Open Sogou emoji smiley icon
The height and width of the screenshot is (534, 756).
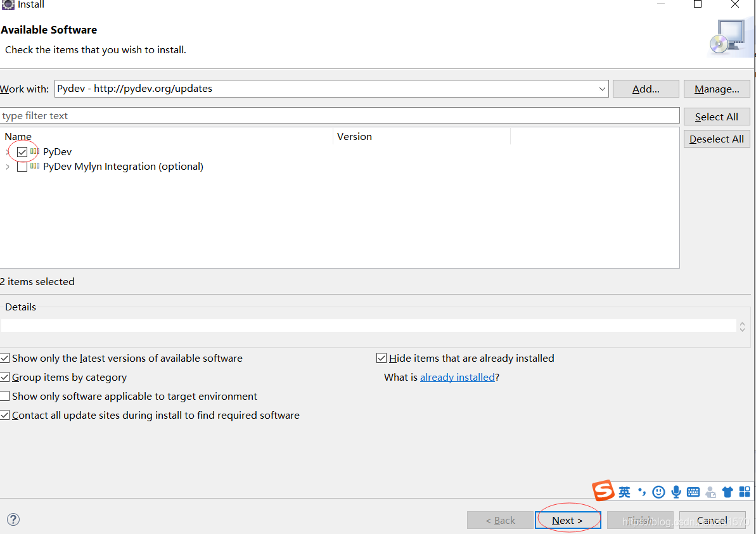pyautogui.click(x=658, y=492)
